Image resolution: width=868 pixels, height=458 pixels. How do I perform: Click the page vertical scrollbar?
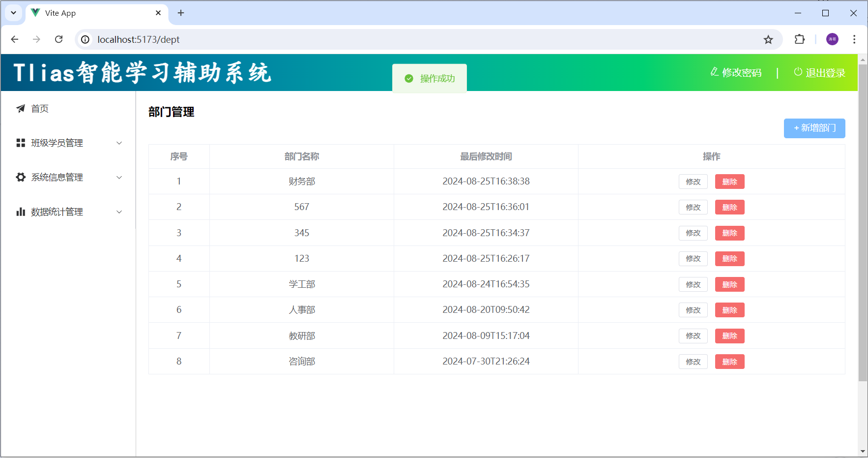pos(863,221)
